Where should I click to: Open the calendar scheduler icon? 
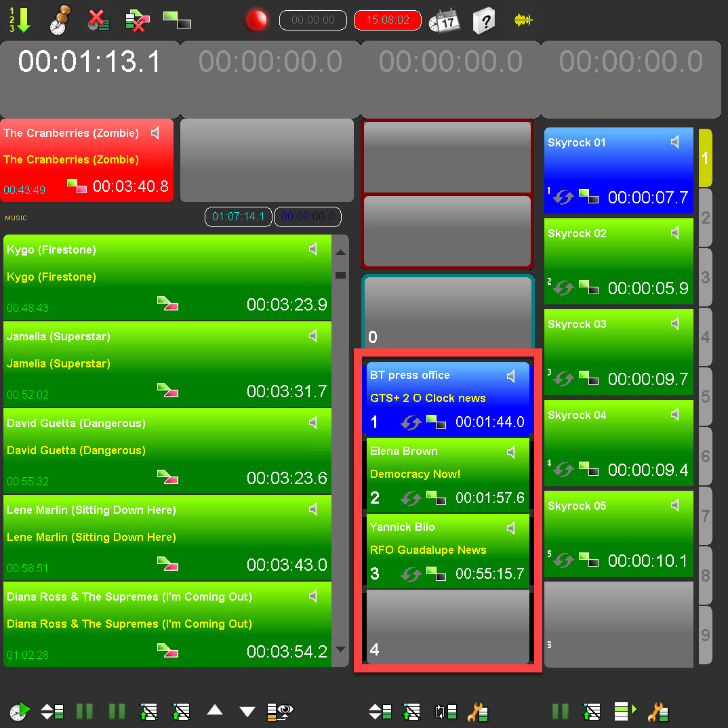[x=444, y=21]
